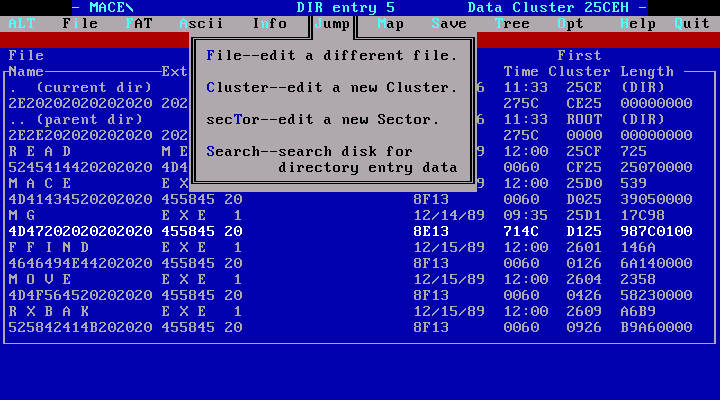This screenshot has height=400, width=720.
Task: Click first cluster value 25D1
Action: click(x=584, y=215)
